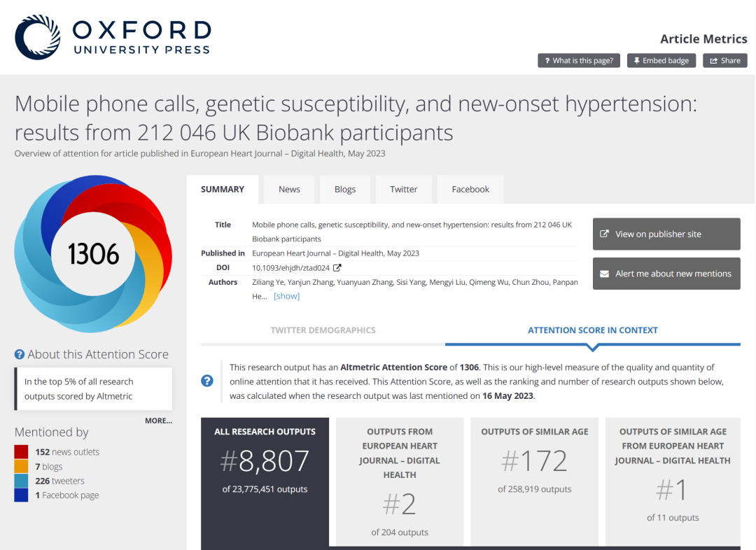Click the All Research Outputs ranking card
This screenshot has width=756, height=550.
point(265,482)
